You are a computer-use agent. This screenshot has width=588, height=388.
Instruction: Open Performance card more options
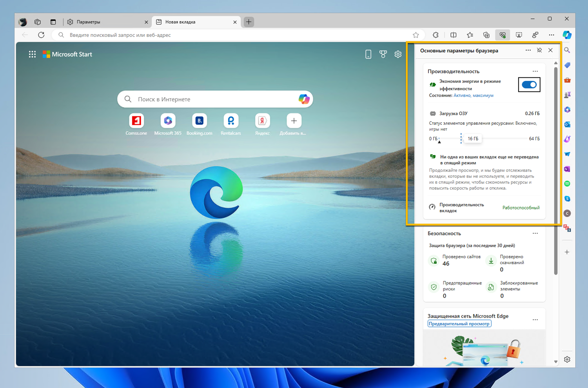535,71
